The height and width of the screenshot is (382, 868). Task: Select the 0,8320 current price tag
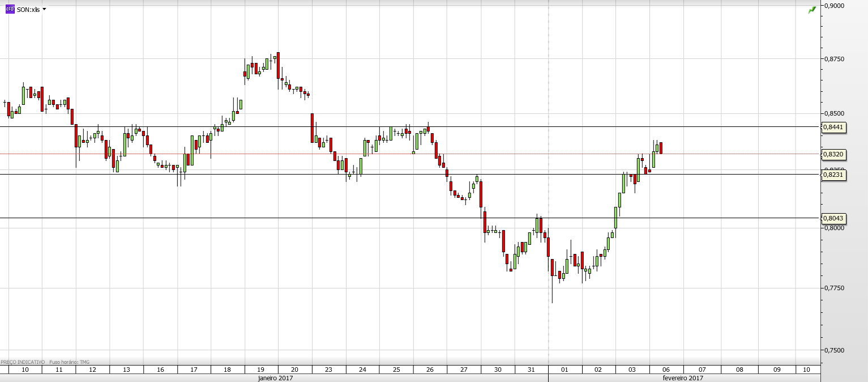tap(833, 154)
